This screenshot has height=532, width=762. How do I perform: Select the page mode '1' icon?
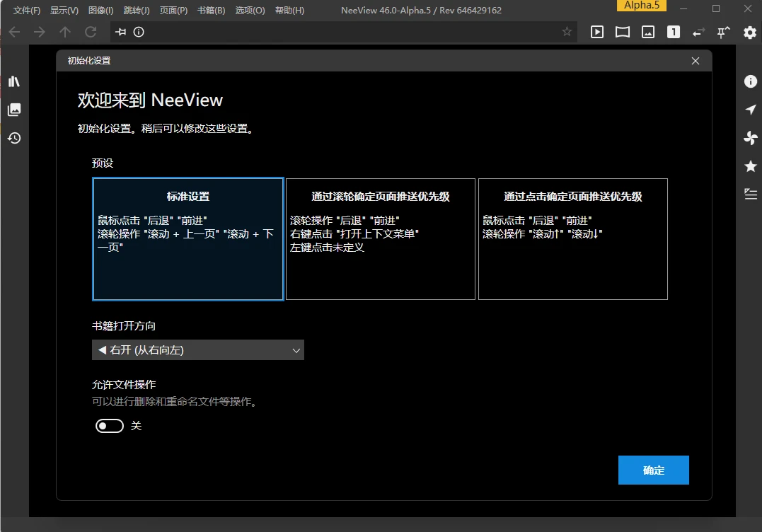pyautogui.click(x=673, y=32)
